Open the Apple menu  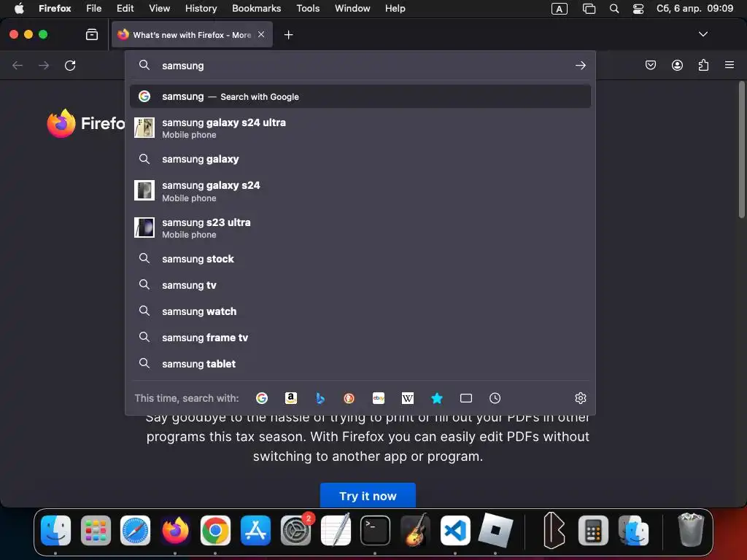coord(19,8)
